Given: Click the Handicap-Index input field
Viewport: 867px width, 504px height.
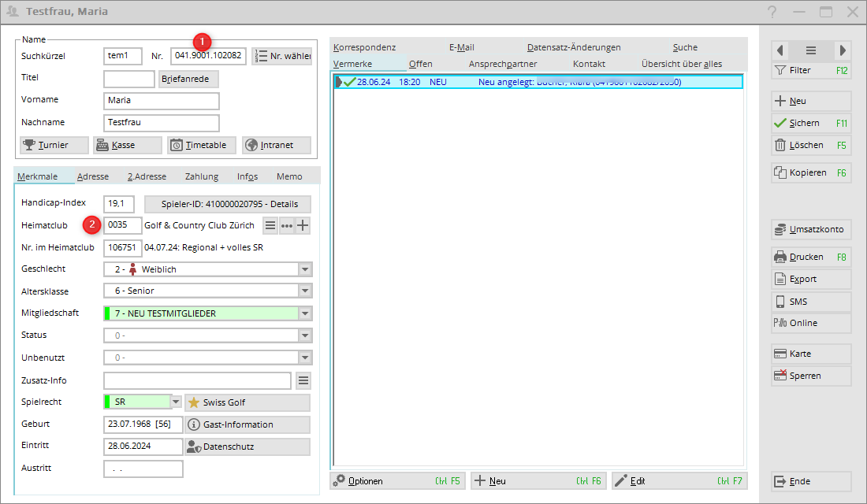Looking at the screenshot, I should pos(118,203).
